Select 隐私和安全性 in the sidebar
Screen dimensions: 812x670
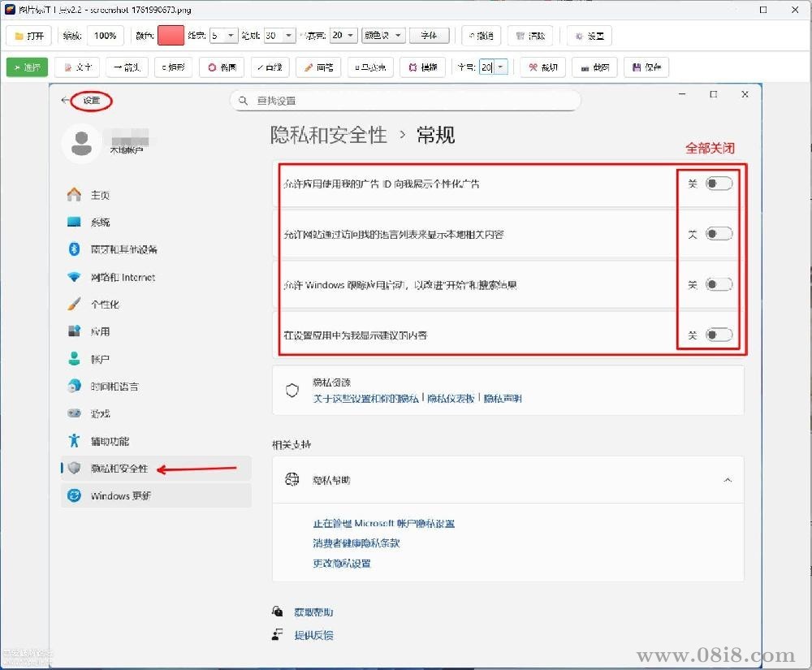pyautogui.click(x=119, y=469)
